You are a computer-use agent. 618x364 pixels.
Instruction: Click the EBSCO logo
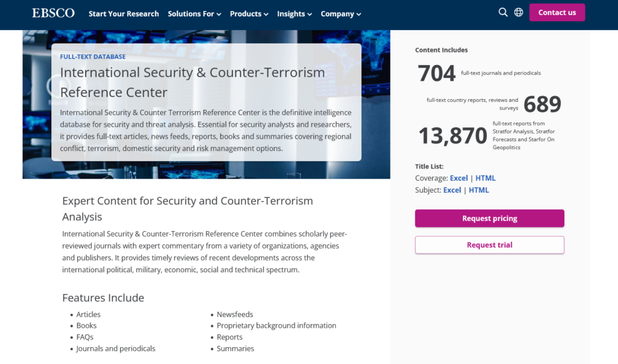coord(53,13)
